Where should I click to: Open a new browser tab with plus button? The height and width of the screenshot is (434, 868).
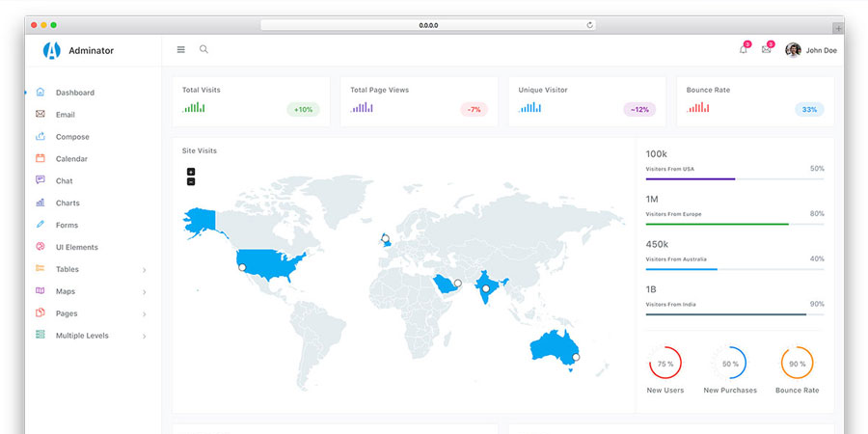[838, 28]
